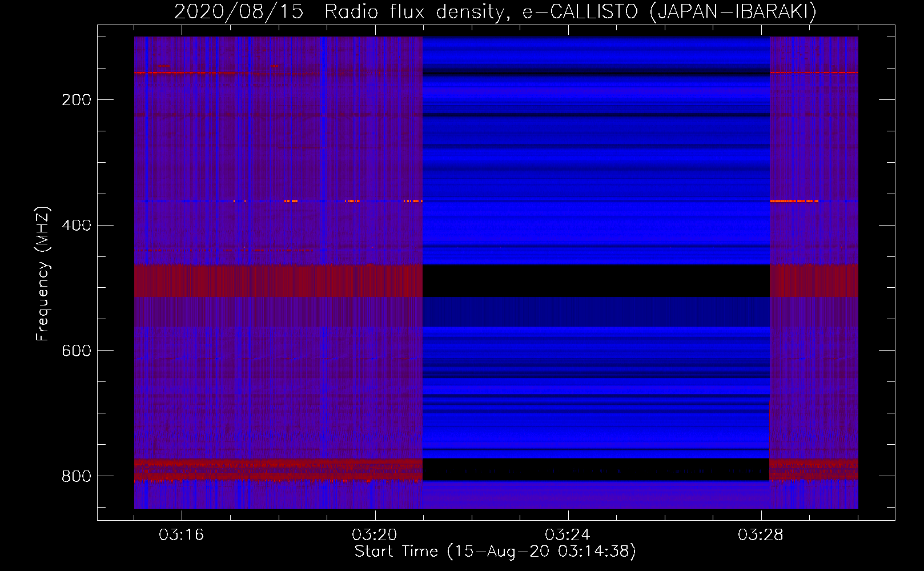The image size is (924, 571).
Task: Select the 03:16 time tick label
Action: click(182, 535)
